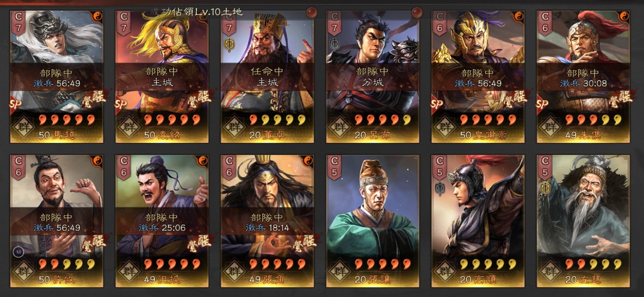Image resolution: width=644 pixels, height=297 pixels.
Task: Select the 張讓 general card
Action: pyautogui.click(x=372, y=221)
